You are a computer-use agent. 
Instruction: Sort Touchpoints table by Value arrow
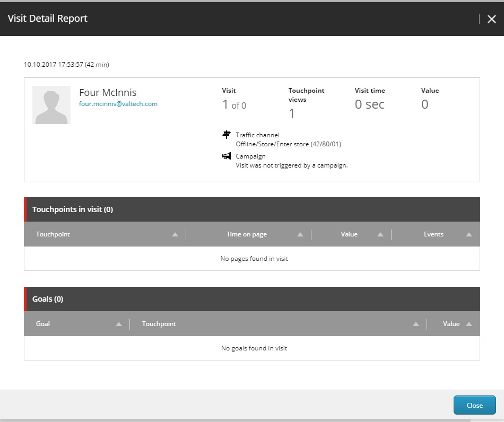[380, 234]
